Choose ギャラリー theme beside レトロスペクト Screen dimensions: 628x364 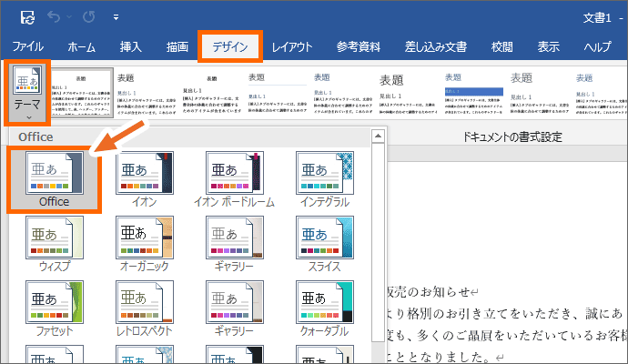pyautogui.click(x=234, y=308)
